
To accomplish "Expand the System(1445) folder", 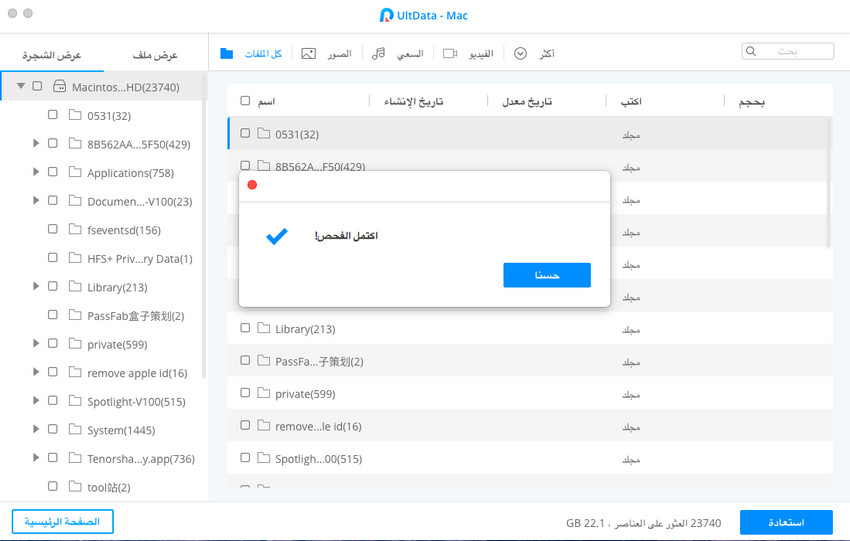I will 36,429.
